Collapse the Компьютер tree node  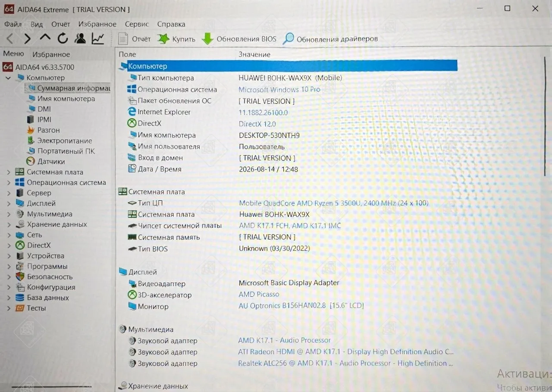coord(8,78)
